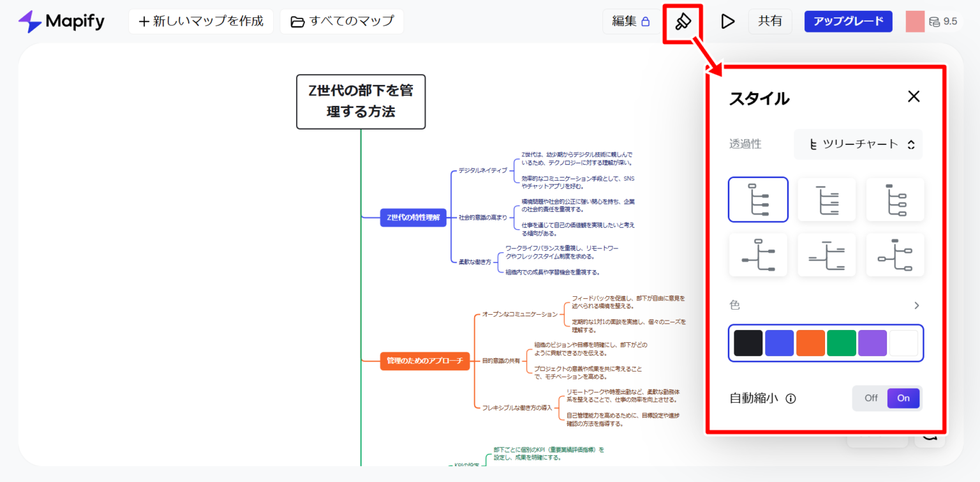Select the フレキシブルな働き方の導入 node
Screen dimensions: 980x482
point(517,407)
